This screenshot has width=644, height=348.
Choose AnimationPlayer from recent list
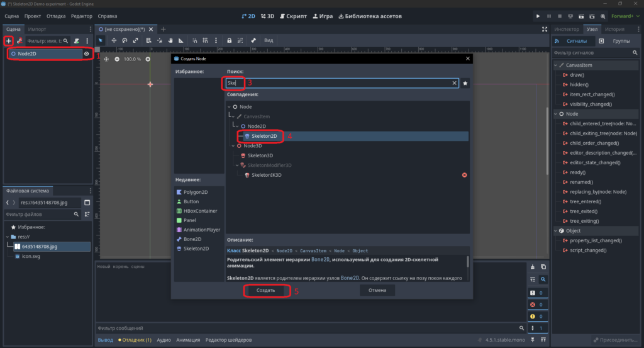[x=202, y=230]
